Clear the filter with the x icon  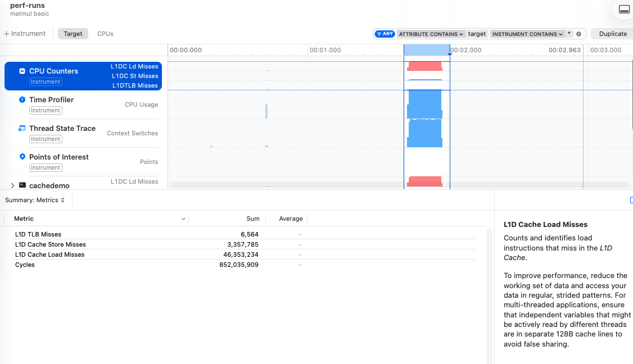[578, 34]
